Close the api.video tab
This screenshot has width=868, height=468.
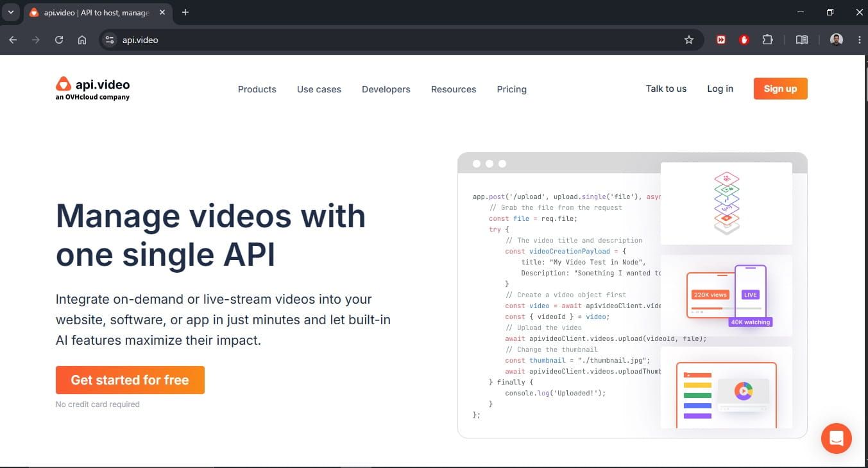pyautogui.click(x=162, y=12)
